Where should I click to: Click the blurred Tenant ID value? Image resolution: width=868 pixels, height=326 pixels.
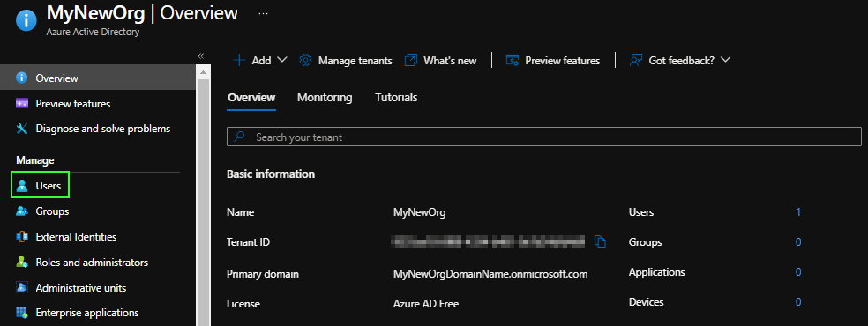click(x=489, y=241)
